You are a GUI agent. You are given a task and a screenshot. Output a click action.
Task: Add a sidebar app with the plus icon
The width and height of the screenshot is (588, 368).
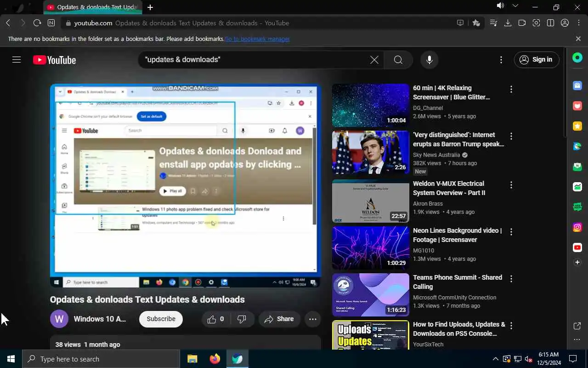coord(577,262)
